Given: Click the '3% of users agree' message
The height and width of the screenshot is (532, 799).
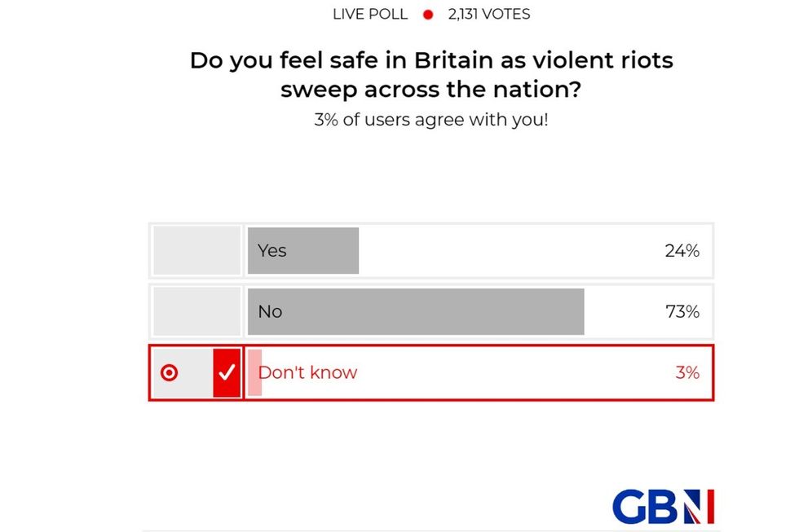Looking at the screenshot, I should [x=431, y=120].
